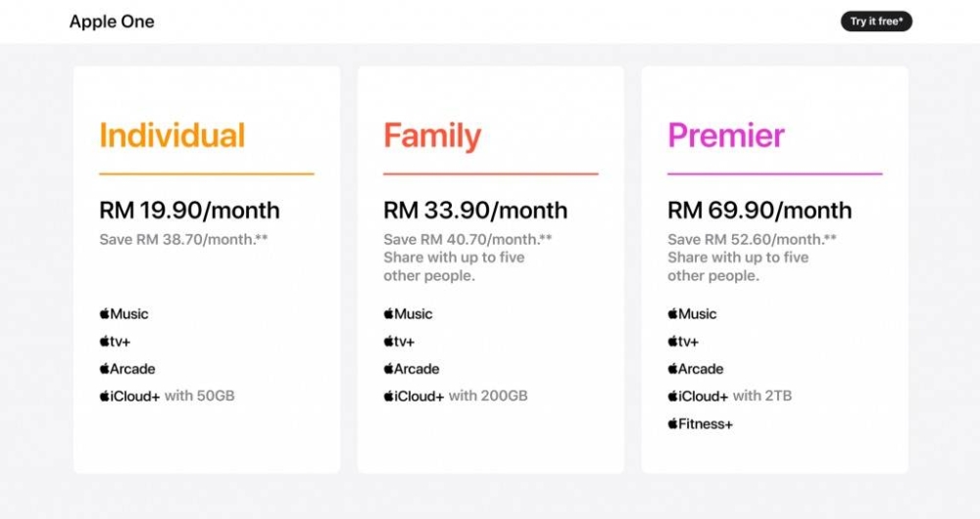Choose the Premier plan heading
This screenshot has width=980, height=519.
725,135
